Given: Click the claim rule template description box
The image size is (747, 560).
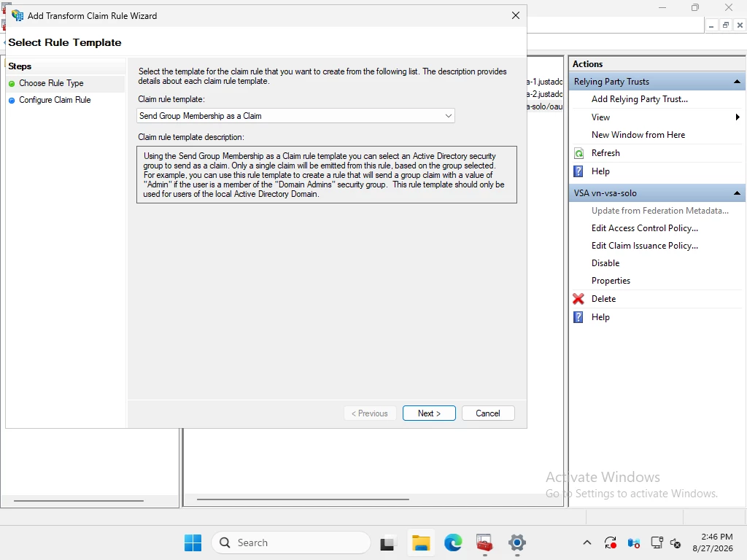Looking at the screenshot, I should [326, 175].
